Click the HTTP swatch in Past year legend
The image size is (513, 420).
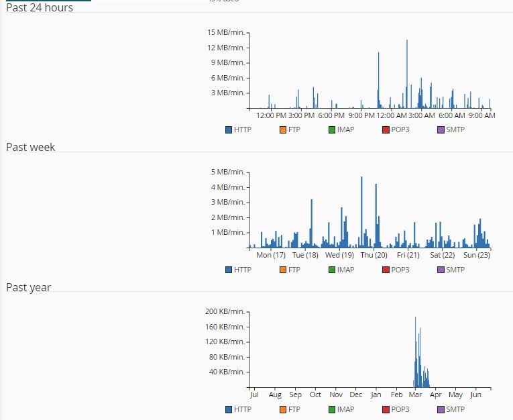229,409
